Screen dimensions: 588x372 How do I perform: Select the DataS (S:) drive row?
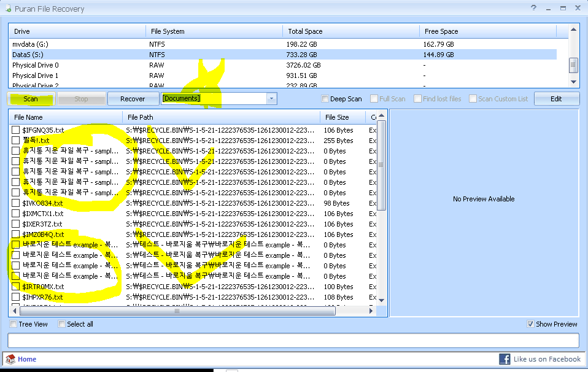[x=284, y=55]
